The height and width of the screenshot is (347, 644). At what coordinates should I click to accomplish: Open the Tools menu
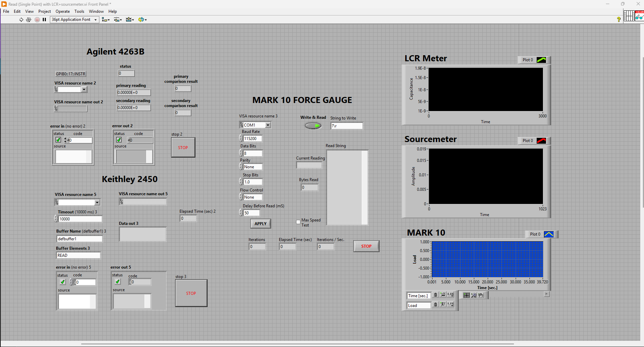(x=79, y=11)
